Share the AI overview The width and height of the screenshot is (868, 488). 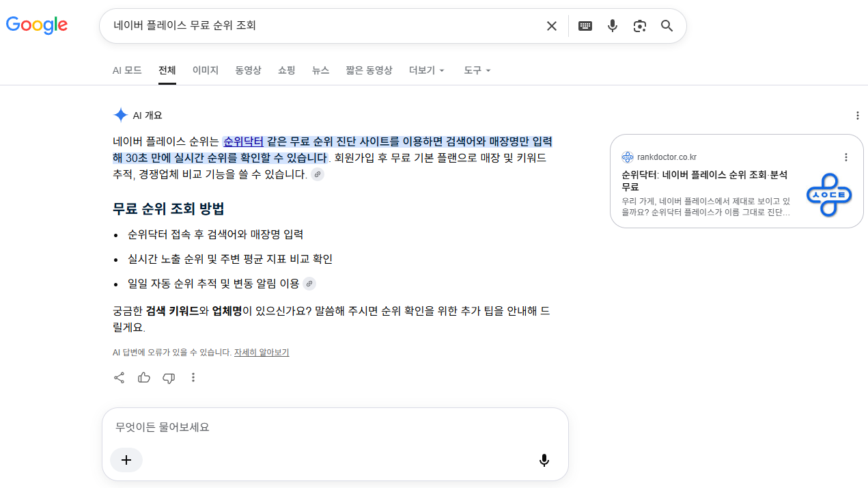point(119,377)
